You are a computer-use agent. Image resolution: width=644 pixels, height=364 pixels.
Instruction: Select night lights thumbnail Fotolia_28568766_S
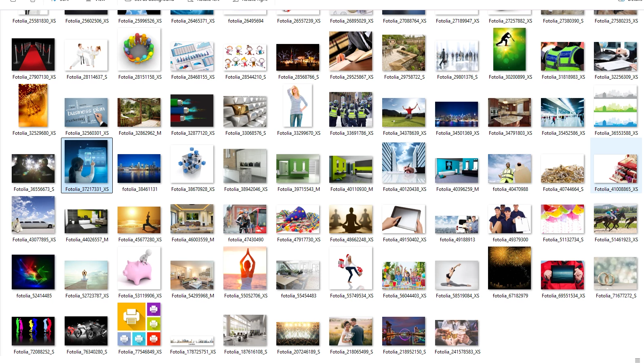(x=298, y=57)
